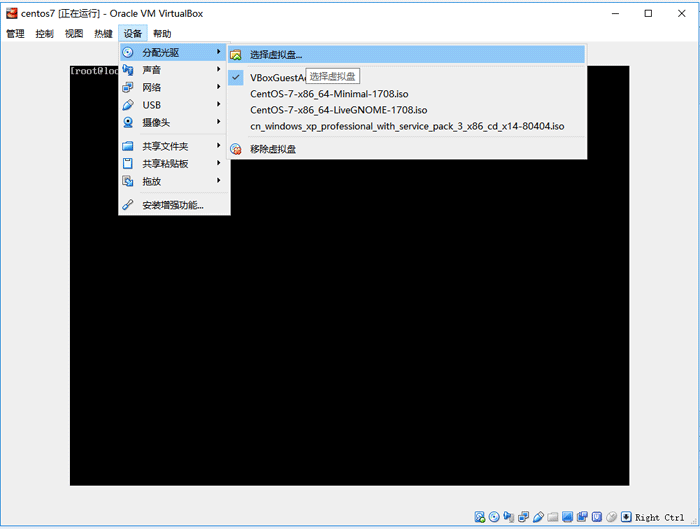The image size is (700, 529).
Task: Click the speaker icon beside 声音
Action: click(x=128, y=70)
